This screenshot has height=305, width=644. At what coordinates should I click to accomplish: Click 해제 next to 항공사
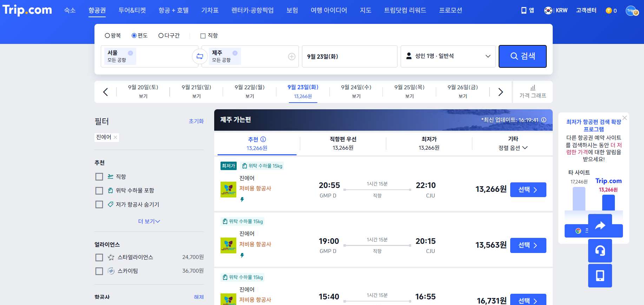click(199, 297)
